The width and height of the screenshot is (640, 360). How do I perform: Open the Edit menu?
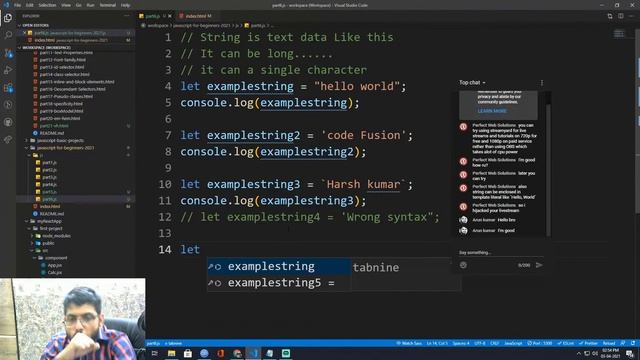coord(29,5)
